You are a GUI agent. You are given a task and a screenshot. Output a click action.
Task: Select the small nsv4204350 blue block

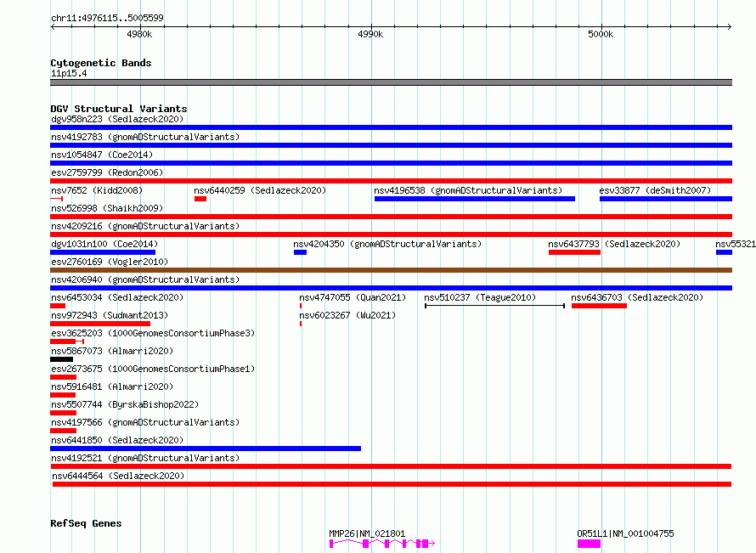(301, 252)
